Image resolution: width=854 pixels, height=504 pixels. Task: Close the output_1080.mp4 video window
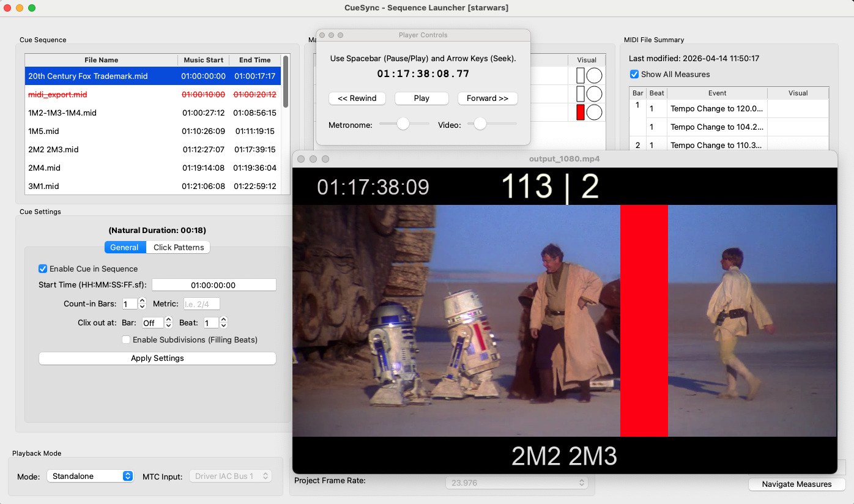(301, 159)
